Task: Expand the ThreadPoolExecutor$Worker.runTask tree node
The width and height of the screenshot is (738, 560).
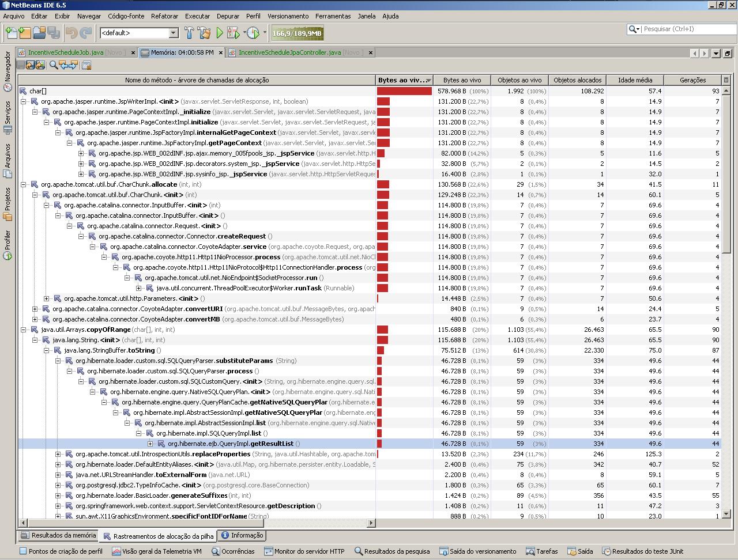Action: [138, 288]
